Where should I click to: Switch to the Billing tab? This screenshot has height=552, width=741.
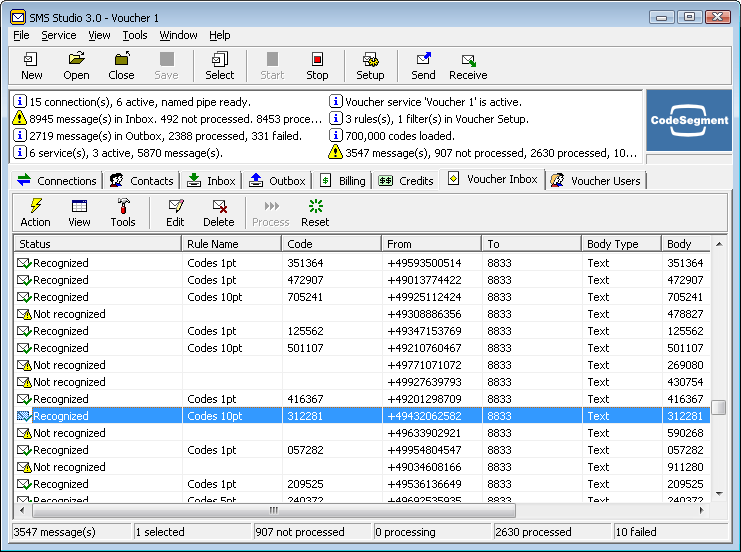[x=342, y=181]
